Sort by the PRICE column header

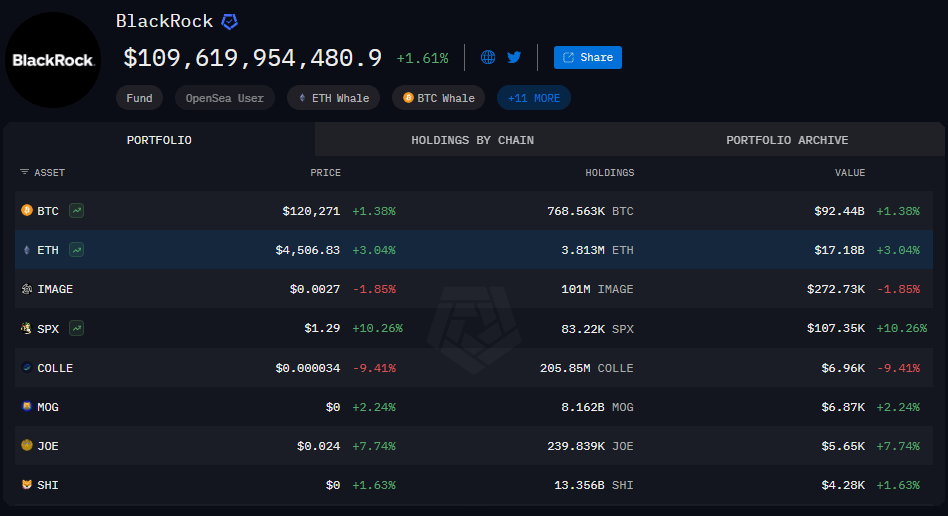(x=325, y=172)
